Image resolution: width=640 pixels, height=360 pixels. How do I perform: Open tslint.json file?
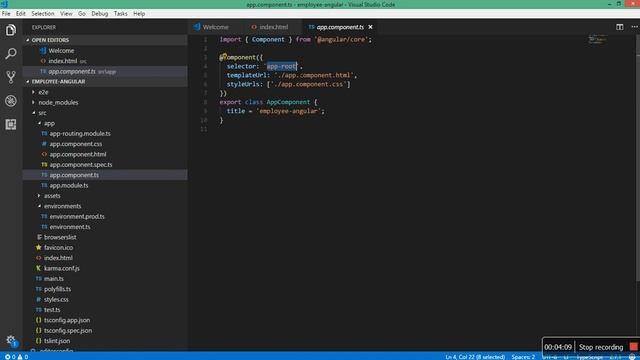coord(105,341)
